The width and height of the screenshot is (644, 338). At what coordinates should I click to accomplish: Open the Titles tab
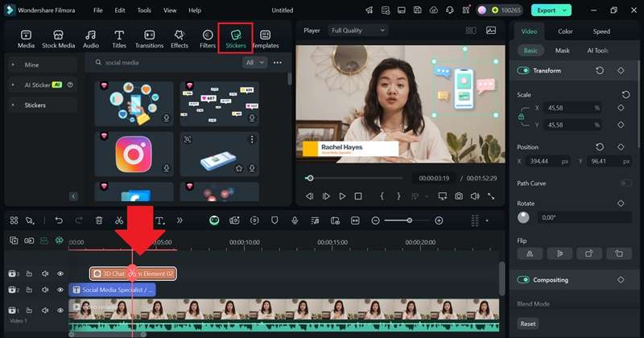click(x=119, y=39)
